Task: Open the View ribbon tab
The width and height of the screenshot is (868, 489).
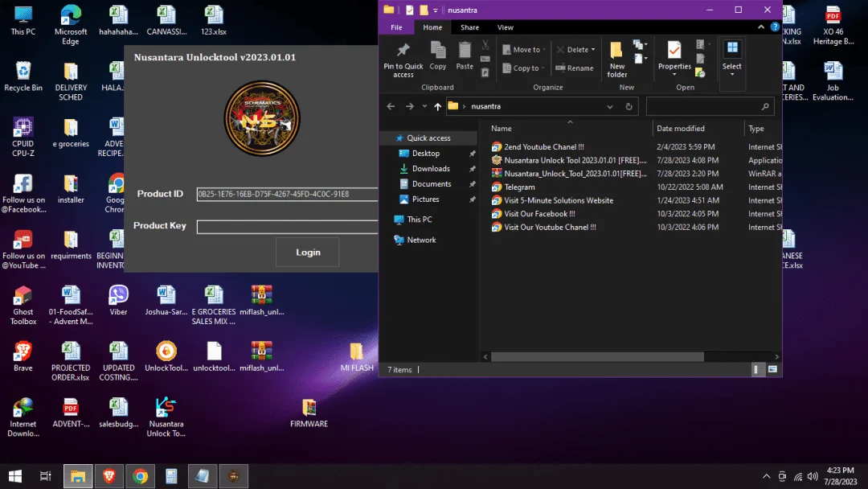Action: pyautogui.click(x=505, y=27)
